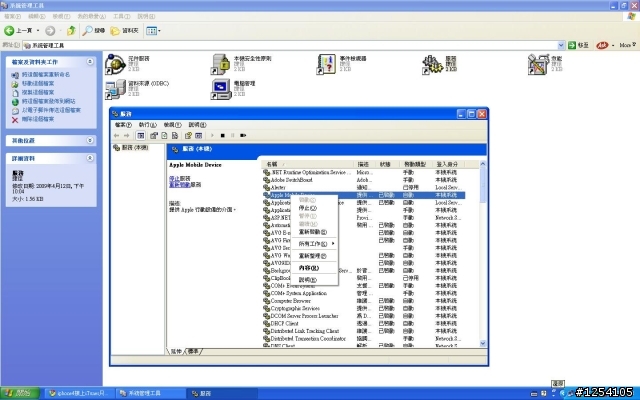Select the Alerter service row

[363, 187]
